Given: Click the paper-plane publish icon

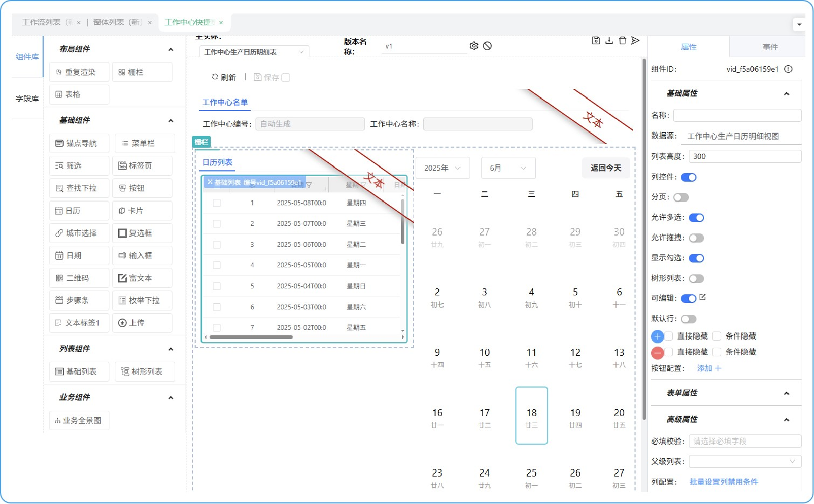Looking at the screenshot, I should pos(636,40).
